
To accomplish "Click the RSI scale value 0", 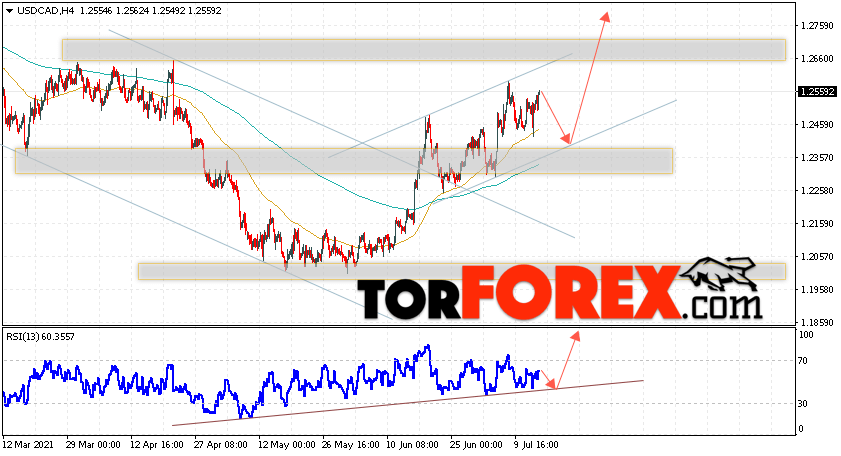I will coord(801,428).
